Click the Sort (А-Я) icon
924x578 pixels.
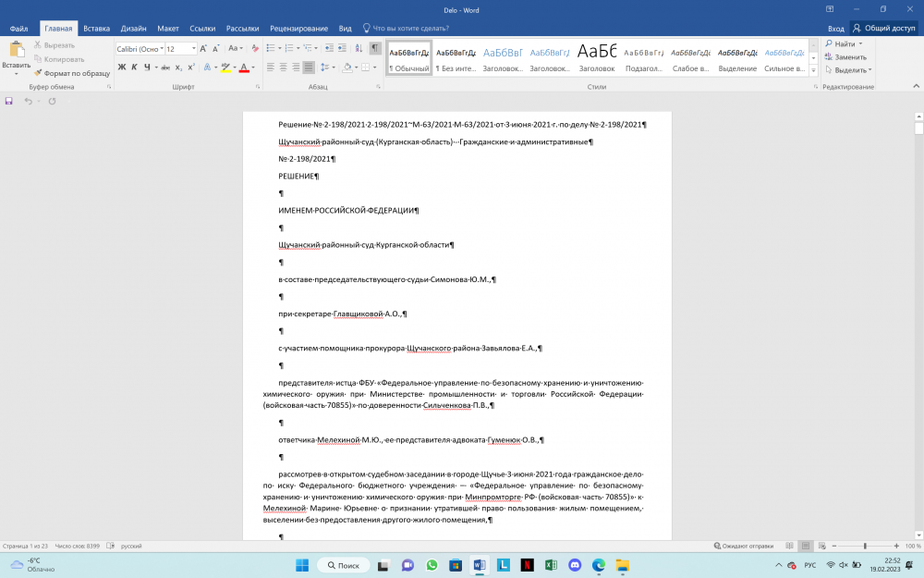358,48
